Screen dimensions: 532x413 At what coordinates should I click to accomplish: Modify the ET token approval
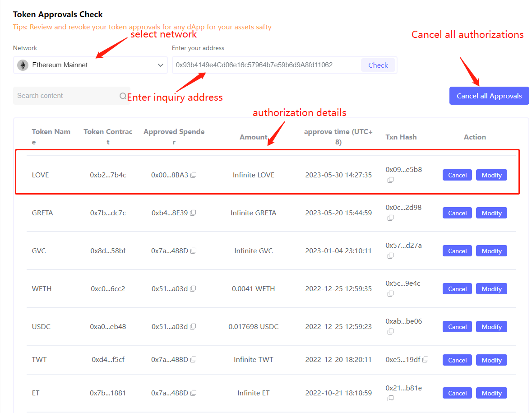point(491,393)
